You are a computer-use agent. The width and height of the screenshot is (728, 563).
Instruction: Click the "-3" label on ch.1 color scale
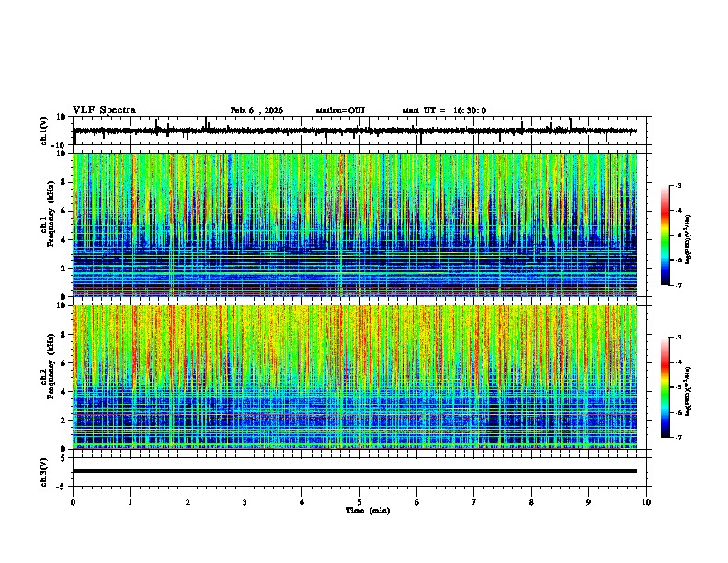[677, 186]
